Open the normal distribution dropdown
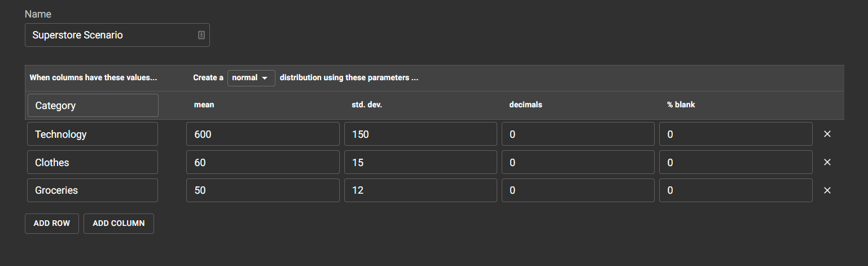Screen dimensions: 868x266 pos(251,78)
